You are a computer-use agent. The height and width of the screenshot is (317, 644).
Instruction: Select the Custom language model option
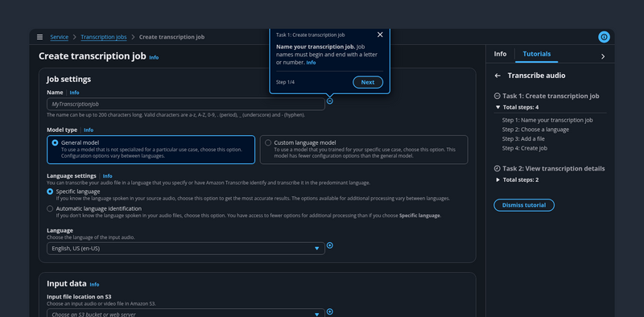364,150
